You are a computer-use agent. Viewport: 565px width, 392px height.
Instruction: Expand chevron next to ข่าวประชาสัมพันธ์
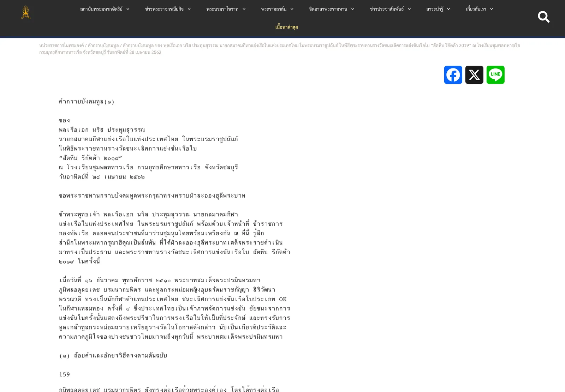tap(409, 9)
